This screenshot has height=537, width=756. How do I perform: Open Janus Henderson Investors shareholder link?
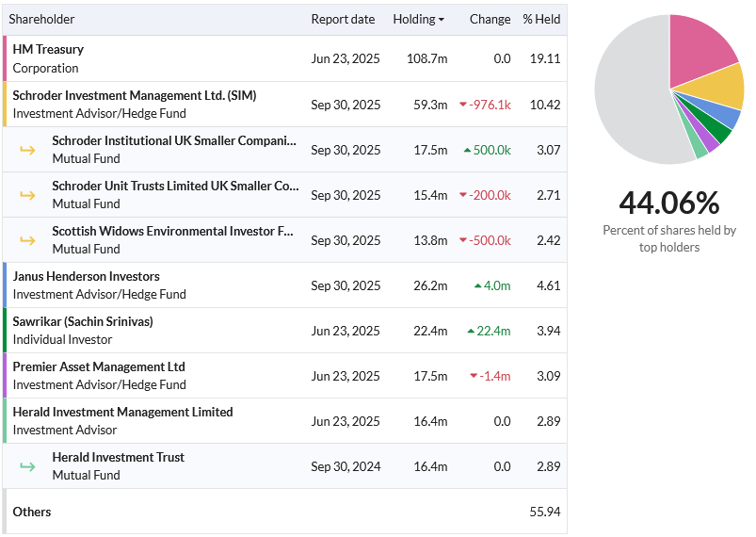(86, 276)
